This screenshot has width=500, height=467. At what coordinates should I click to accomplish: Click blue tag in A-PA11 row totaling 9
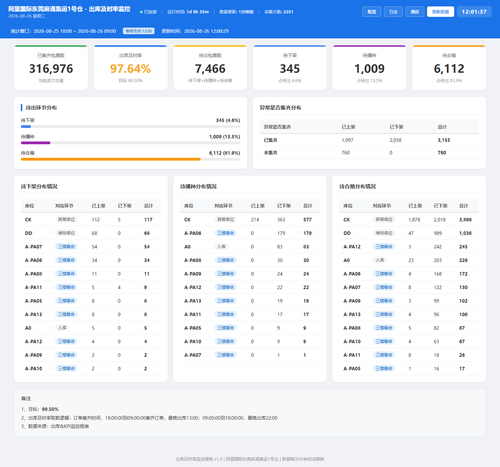point(66,287)
